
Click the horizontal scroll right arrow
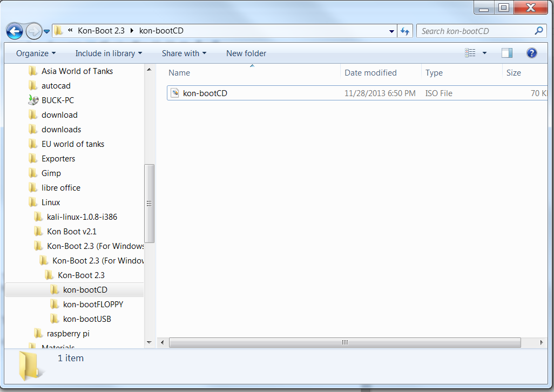pyautogui.click(x=542, y=342)
